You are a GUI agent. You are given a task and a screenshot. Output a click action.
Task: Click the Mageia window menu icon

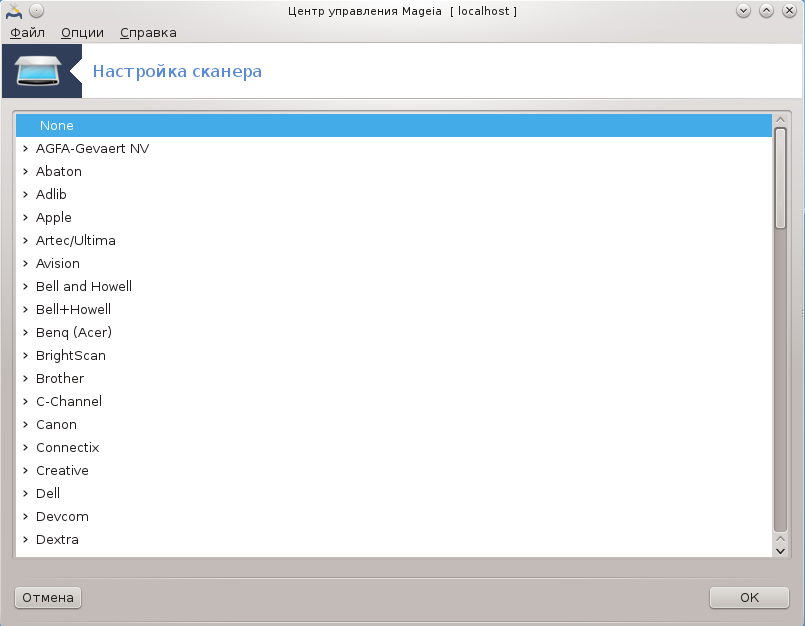point(14,11)
